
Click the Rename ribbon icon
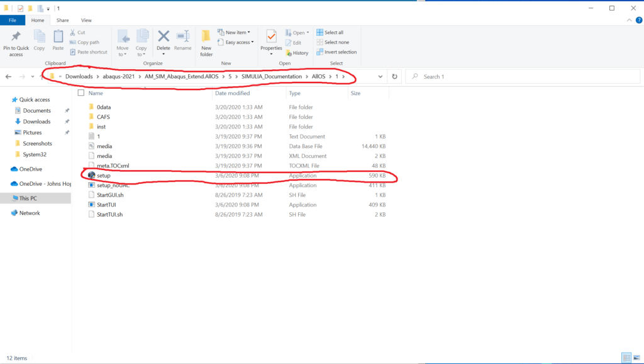point(183,37)
